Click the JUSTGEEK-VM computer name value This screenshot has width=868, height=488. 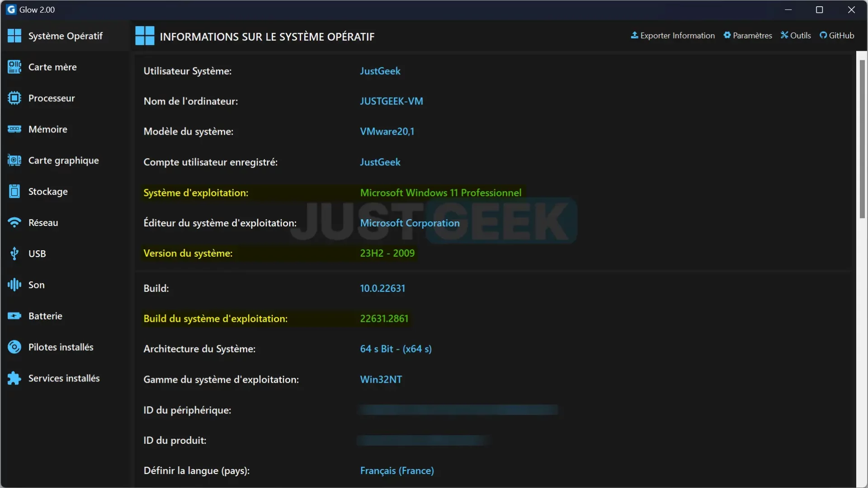(392, 101)
